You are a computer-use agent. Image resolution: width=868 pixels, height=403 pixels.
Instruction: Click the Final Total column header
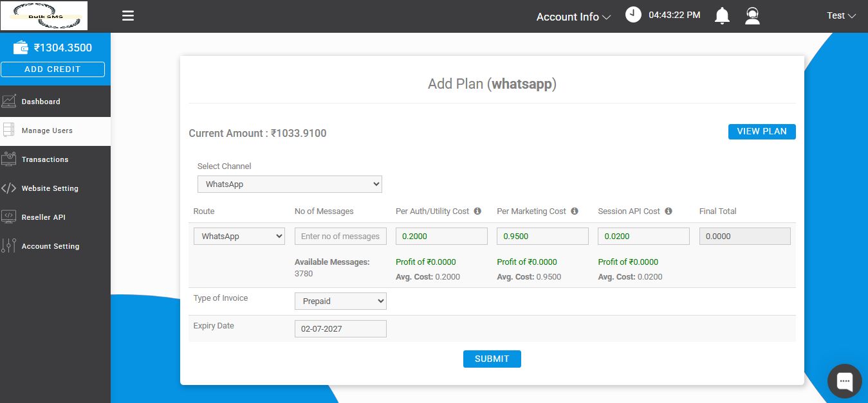[x=718, y=211]
